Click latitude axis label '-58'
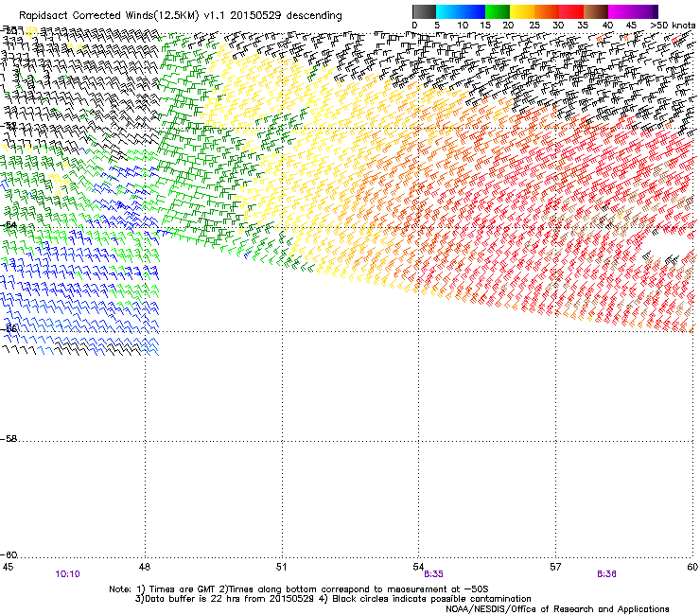 [x=9, y=439]
